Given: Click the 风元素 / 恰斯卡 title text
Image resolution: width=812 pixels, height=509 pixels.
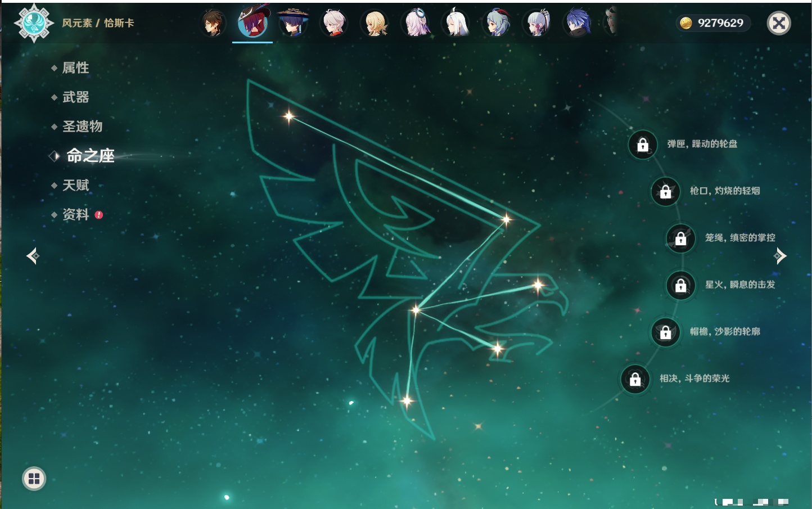Looking at the screenshot, I should coord(98,23).
